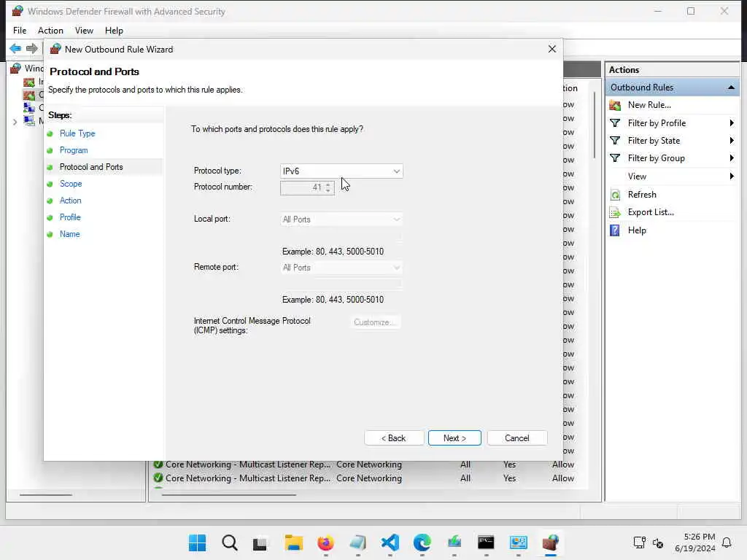Open the View menu
Screen dimensions: 747x560
click(x=84, y=31)
